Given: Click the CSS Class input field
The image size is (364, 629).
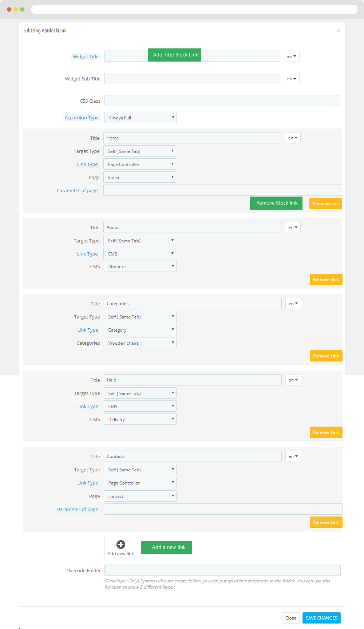Looking at the screenshot, I should [222, 101].
